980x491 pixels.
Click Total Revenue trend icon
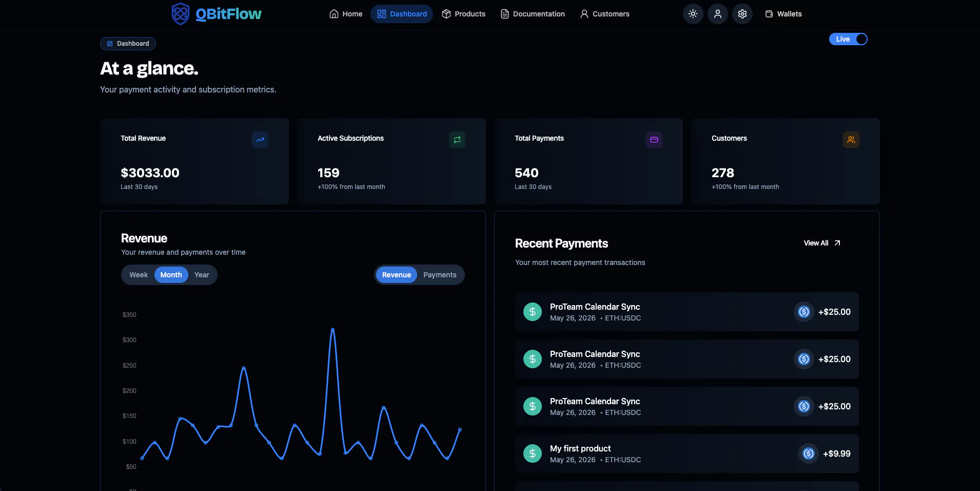coord(260,140)
